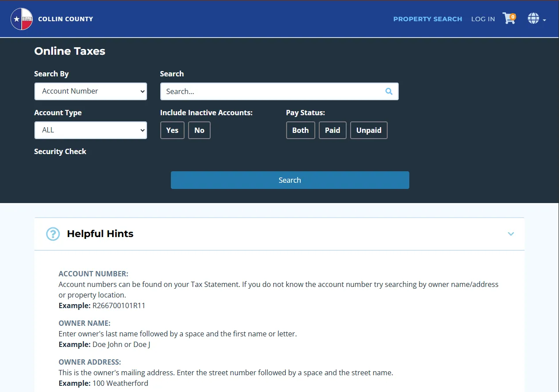Choose Both pay status
559x392 pixels.
(300, 130)
